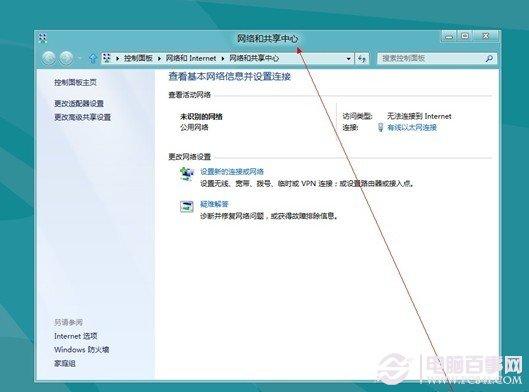
Task: Minimize the 网络和共享中心 window
Action: tap(449, 36)
